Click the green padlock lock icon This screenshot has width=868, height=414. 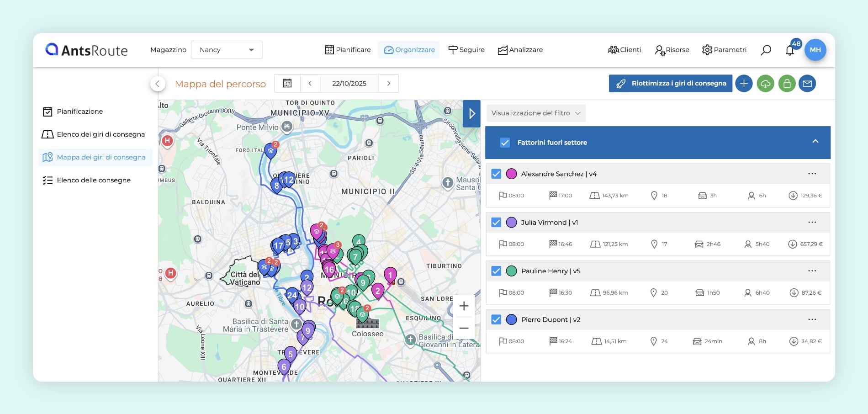point(787,84)
